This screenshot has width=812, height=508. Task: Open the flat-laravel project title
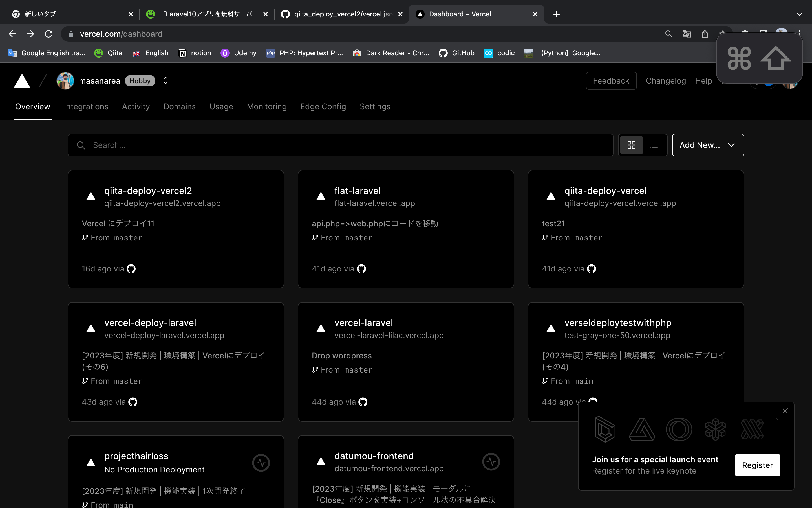tap(357, 191)
